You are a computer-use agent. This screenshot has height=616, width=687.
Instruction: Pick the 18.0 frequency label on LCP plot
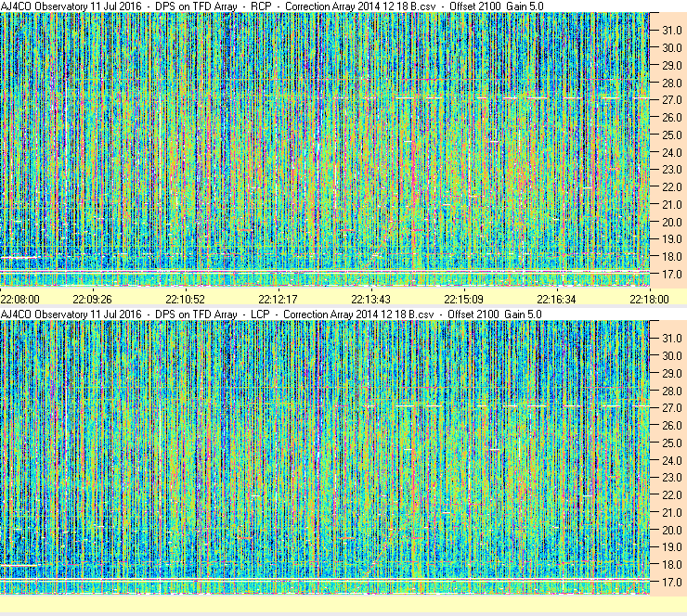pyautogui.click(x=672, y=564)
